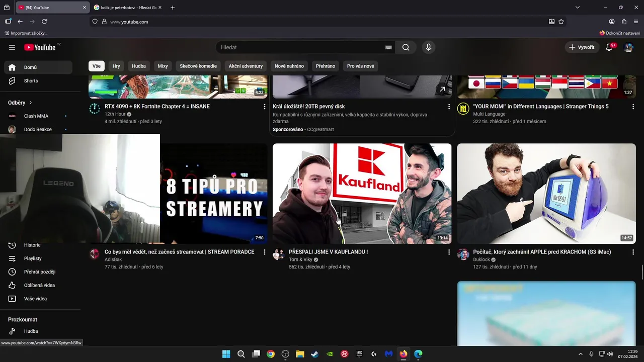
Task: Open the Tom & Viky channel link
Action: coord(300,259)
